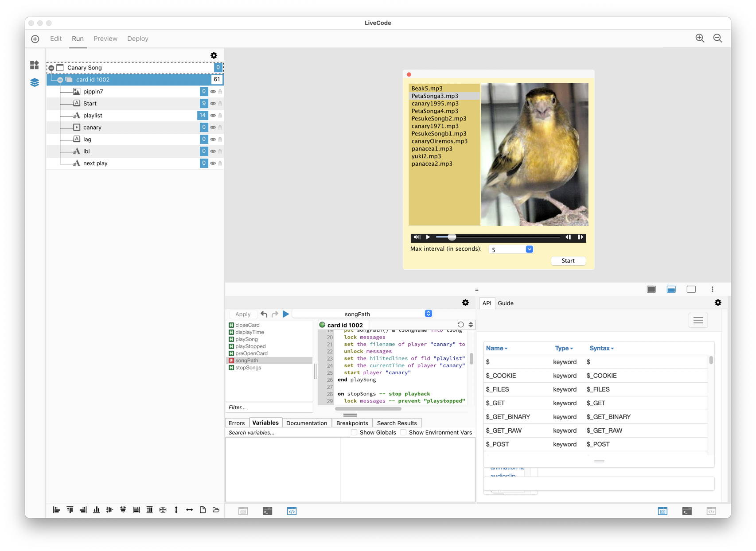
Task: Enable the Show Environment Vars checkbox
Action: pyautogui.click(x=403, y=432)
